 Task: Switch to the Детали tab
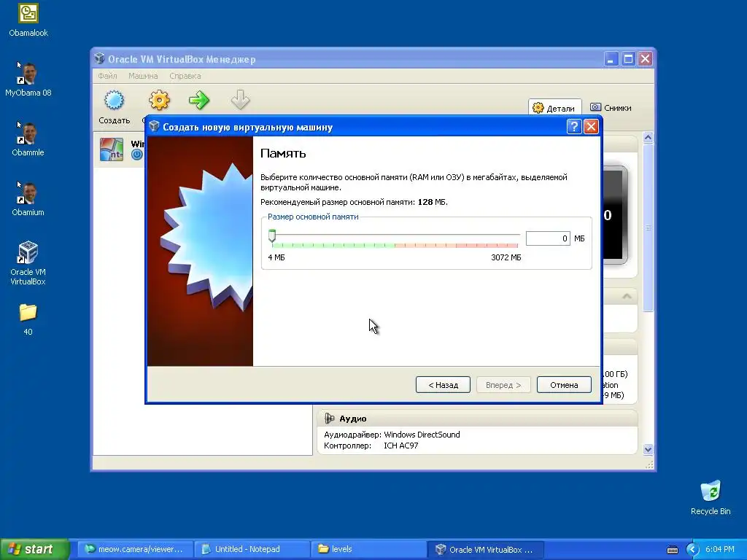point(554,108)
